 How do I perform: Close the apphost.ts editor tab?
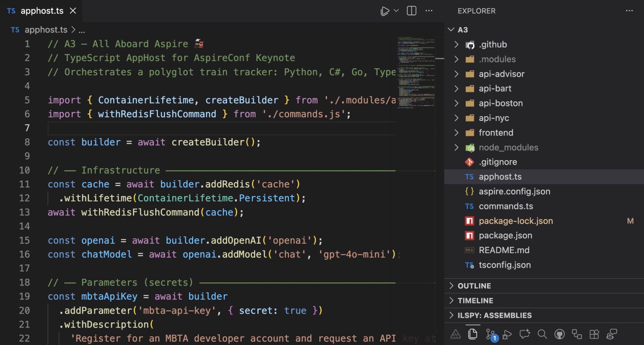(x=73, y=11)
